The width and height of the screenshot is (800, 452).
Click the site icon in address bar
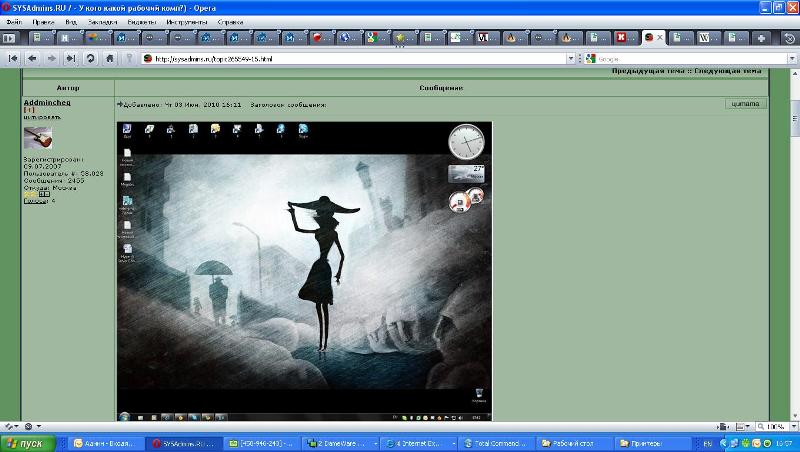tap(147, 59)
